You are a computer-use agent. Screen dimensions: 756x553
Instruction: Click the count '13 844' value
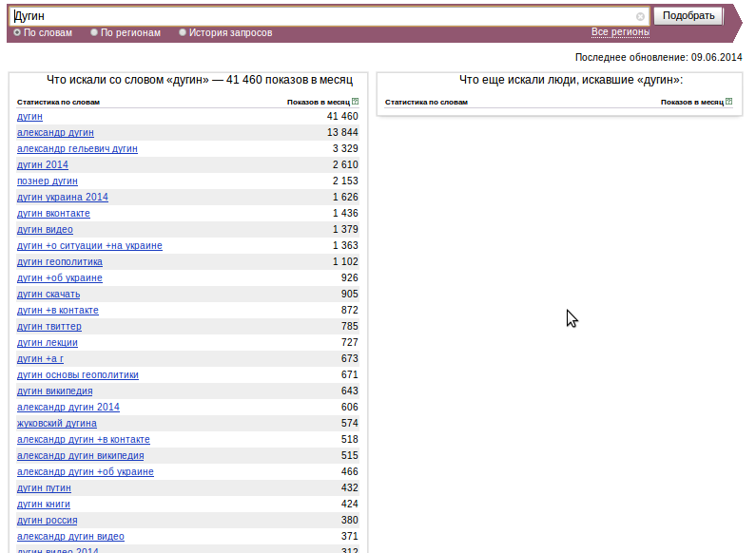click(x=342, y=132)
